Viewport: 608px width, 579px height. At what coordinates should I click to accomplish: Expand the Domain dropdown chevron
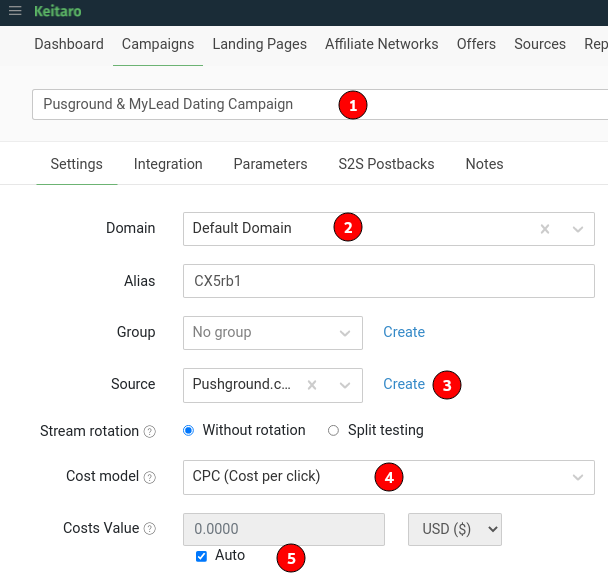(578, 229)
